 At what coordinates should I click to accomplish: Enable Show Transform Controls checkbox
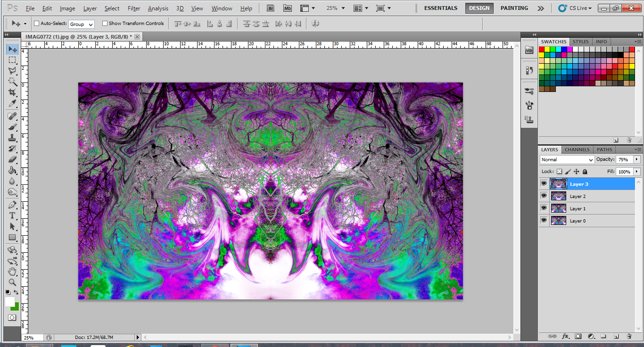tap(105, 24)
